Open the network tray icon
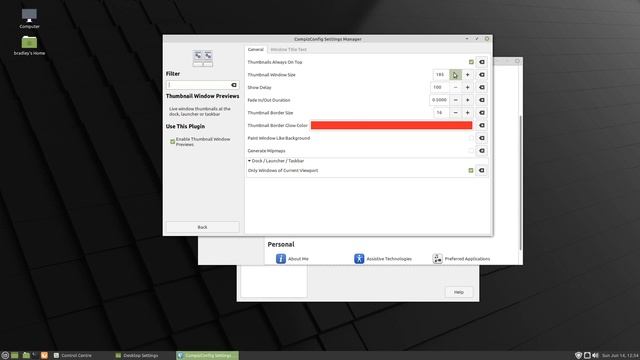The image size is (640, 360). tap(587, 356)
